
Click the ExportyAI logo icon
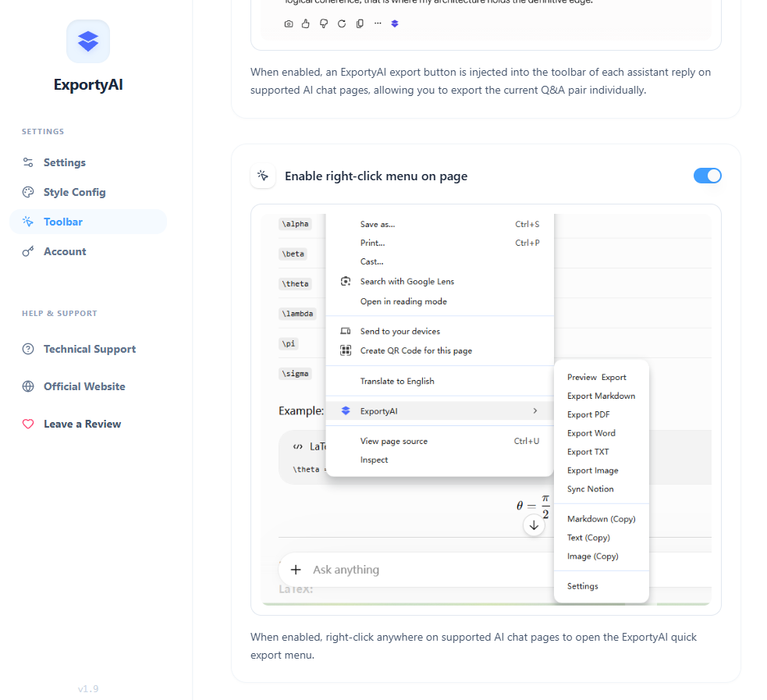(x=88, y=41)
